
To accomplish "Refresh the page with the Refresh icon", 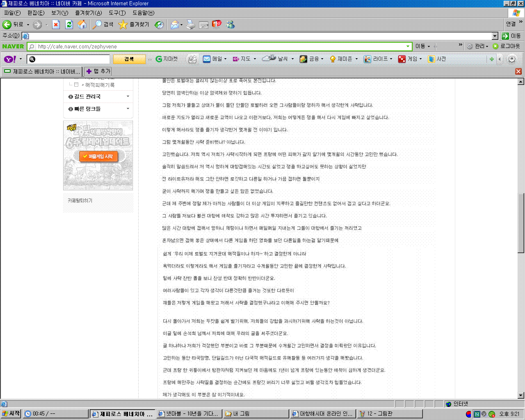I will pos(69,25).
